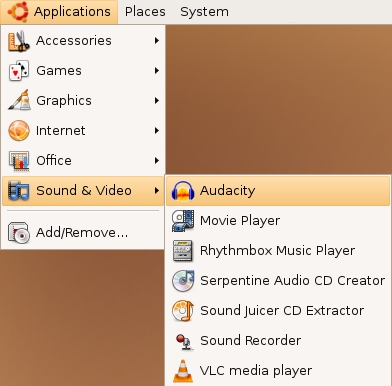Launch Sound Recorder from the submenu

click(278, 341)
